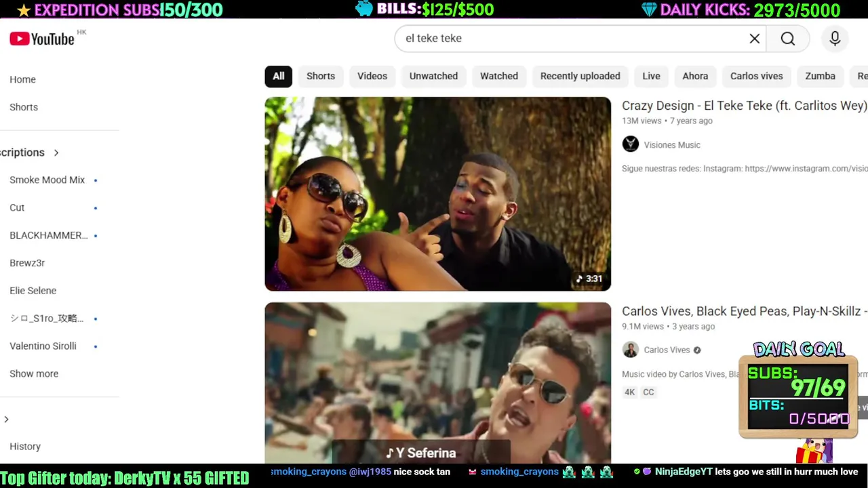This screenshot has height=488, width=868.
Task: Open Valentino Sirolli subscription channel
Action: [x=43, y=346]
